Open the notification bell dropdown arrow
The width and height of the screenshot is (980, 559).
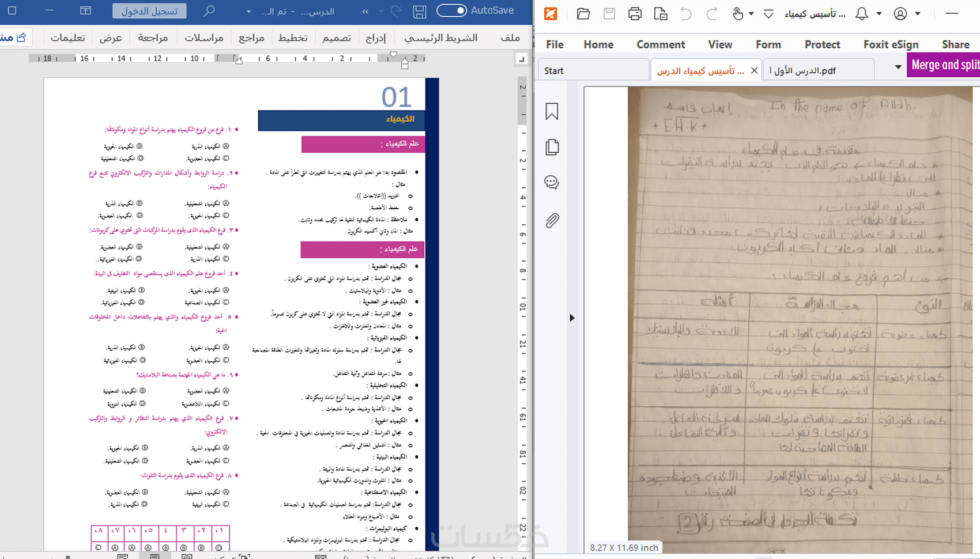coord(879,14)
